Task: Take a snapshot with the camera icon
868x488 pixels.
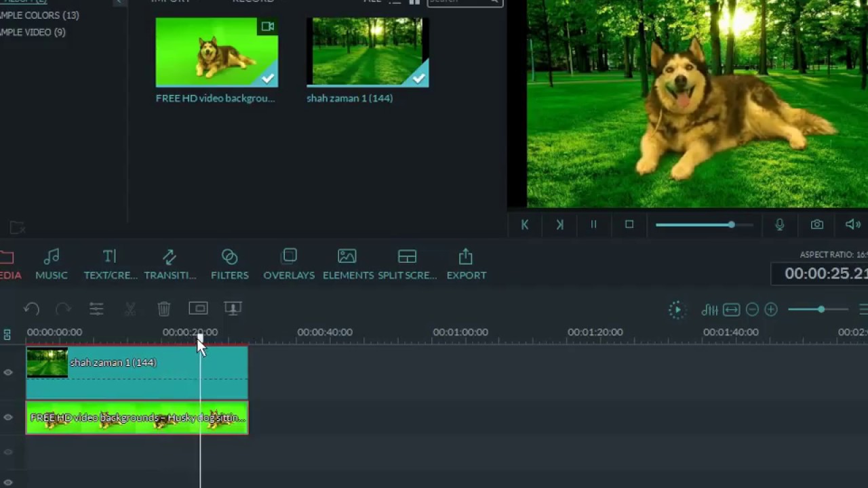Action: point(817,224)
